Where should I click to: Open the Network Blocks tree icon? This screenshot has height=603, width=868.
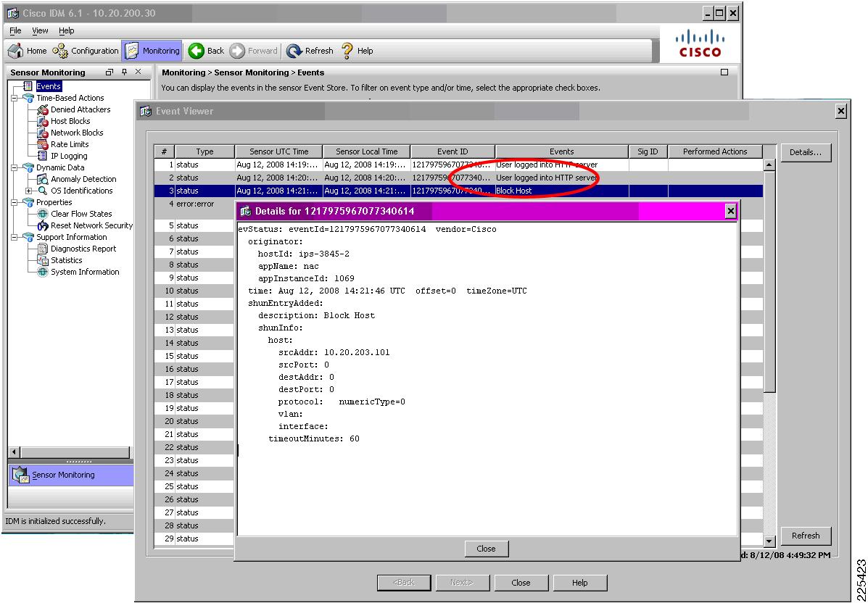click(43, 133)
